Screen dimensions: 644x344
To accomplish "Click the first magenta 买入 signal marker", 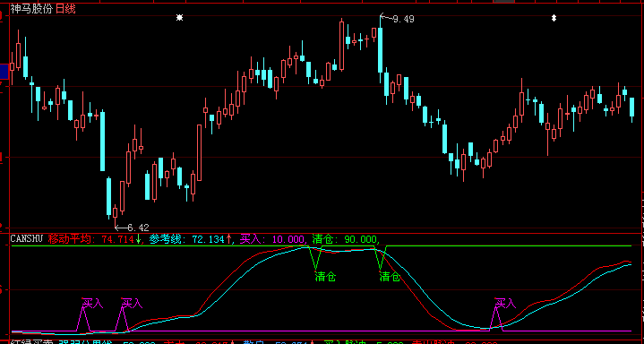I will click(92, 303).
